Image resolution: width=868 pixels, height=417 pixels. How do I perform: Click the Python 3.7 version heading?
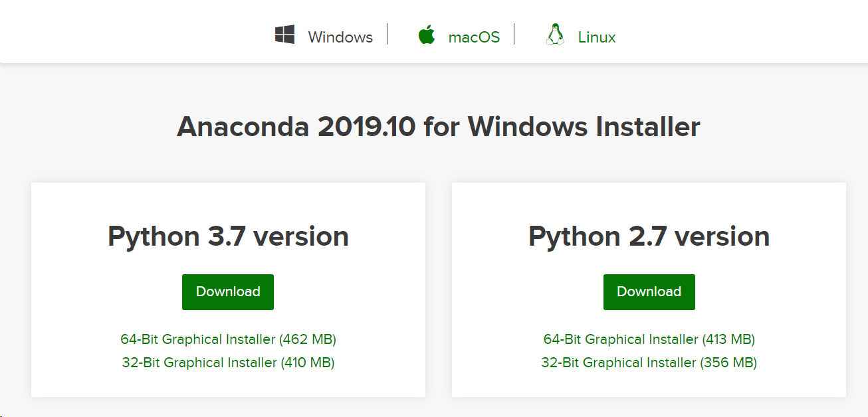click(227, 236)
